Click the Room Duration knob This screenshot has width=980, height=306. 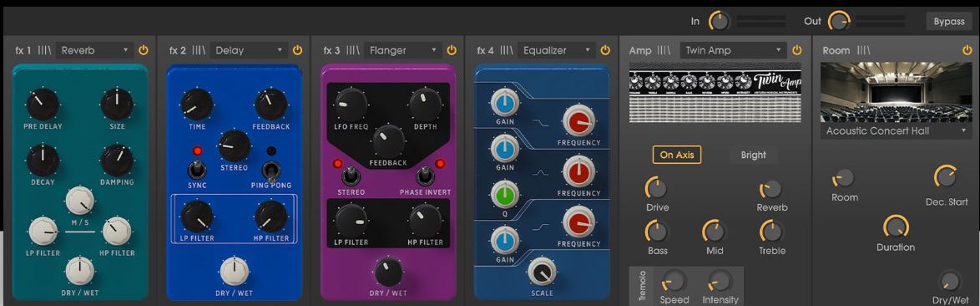tap(896, 227)
